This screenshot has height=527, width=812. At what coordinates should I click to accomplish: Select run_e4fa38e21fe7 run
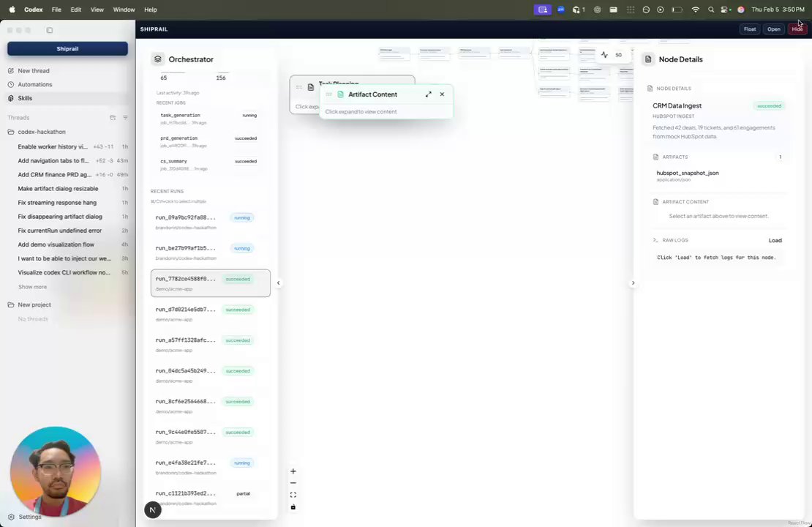coord(210,467)
